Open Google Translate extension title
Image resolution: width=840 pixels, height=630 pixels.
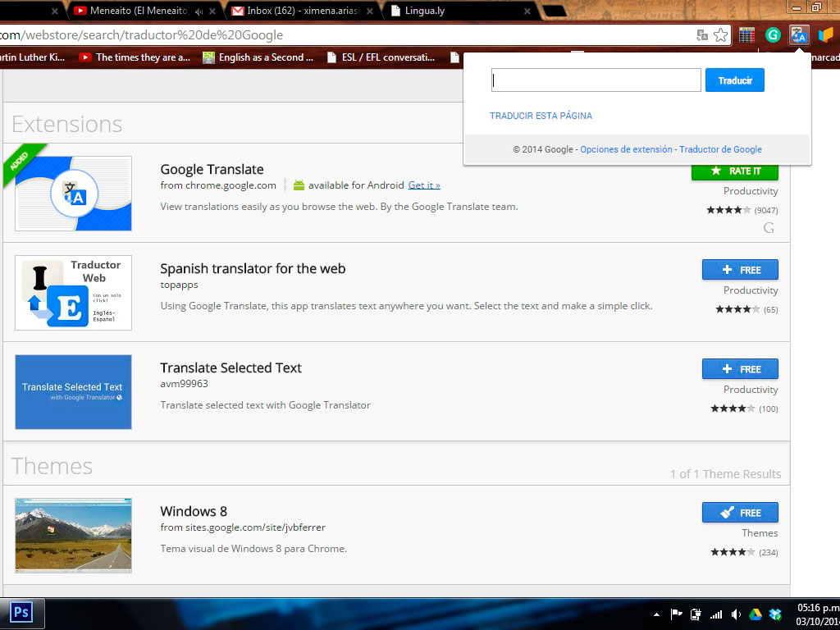212,169
